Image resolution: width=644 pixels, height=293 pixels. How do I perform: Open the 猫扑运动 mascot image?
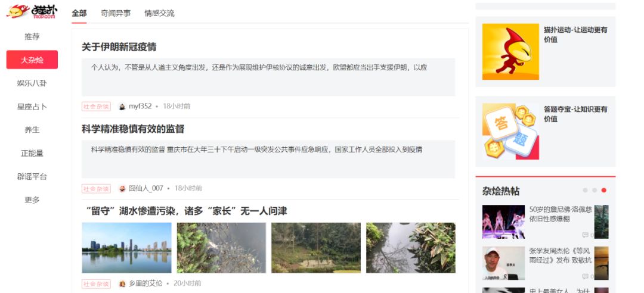click(x=510, y=52)
